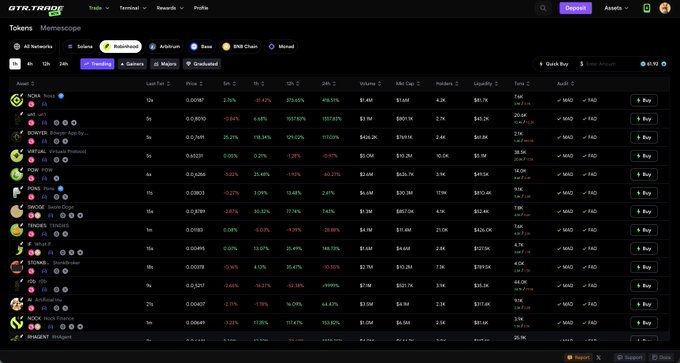The height and width of the screenshot is (363, 680).
Task: Switch to the Memescope tab
Action: point(60,28)
